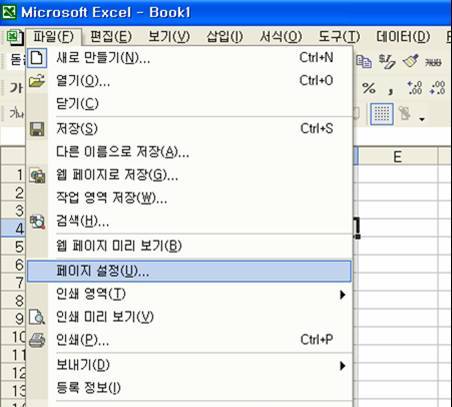Choose 새로 만들기(N)... from the menu
This screenshot has height=407, width=452.
click(189, 58)
